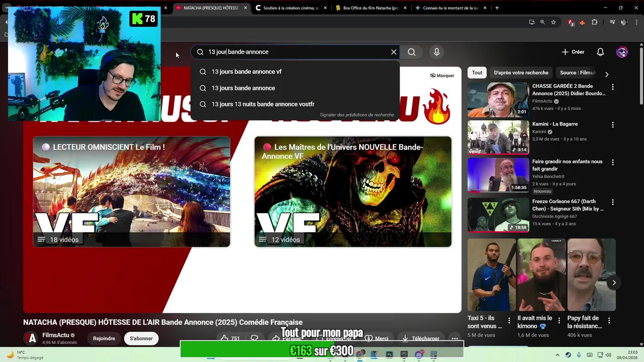Open options menu for CHASSE GARDÉE 2
Screen dimensions: 644x362
[x=612, y=87]
